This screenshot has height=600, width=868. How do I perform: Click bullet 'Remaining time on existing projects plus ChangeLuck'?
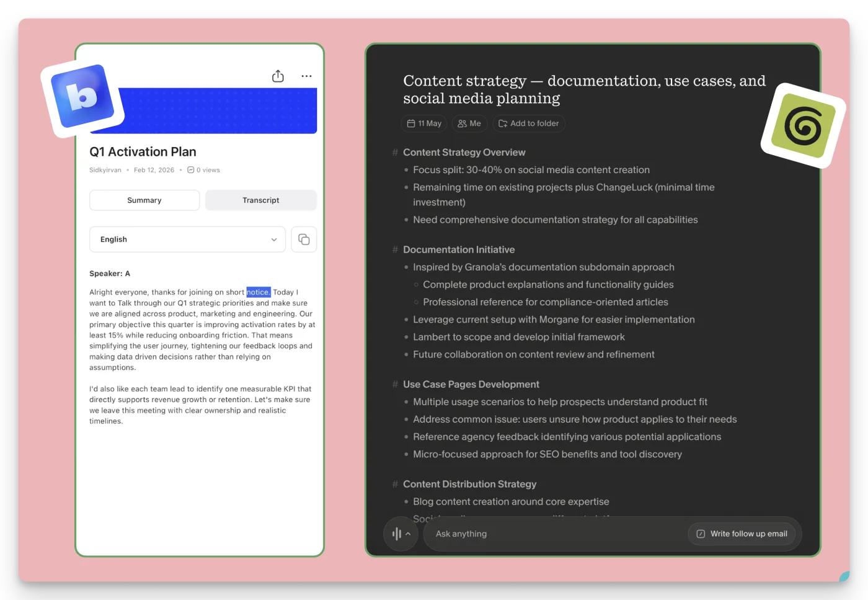click(564, 195)
